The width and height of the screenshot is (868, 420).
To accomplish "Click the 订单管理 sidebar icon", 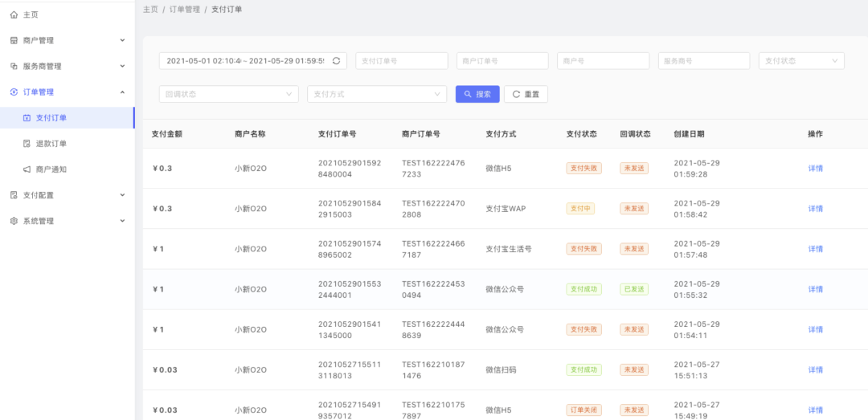I will (14, 92).
